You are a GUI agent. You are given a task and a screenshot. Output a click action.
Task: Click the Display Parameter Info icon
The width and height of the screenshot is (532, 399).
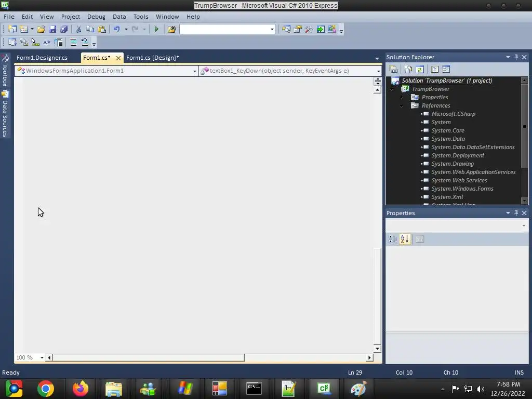(24, 43)
